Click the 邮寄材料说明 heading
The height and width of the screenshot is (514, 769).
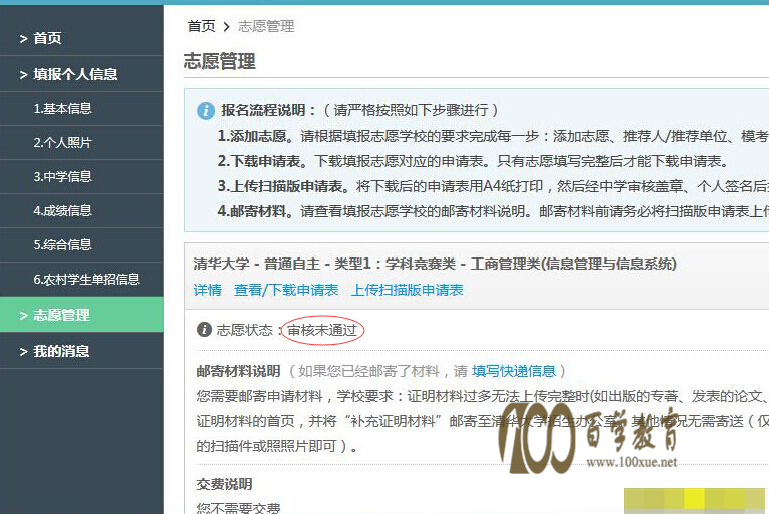click(x=238, y=371)
